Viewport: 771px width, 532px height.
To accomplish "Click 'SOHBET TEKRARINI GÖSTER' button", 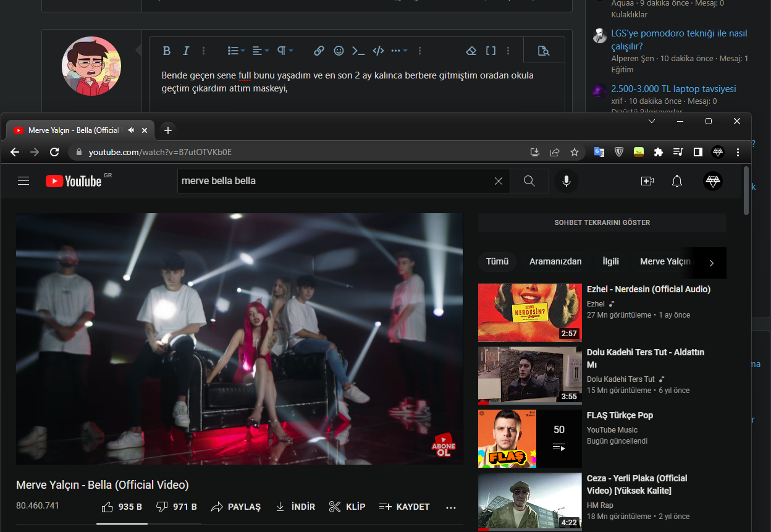I will (x=602, y=222).
